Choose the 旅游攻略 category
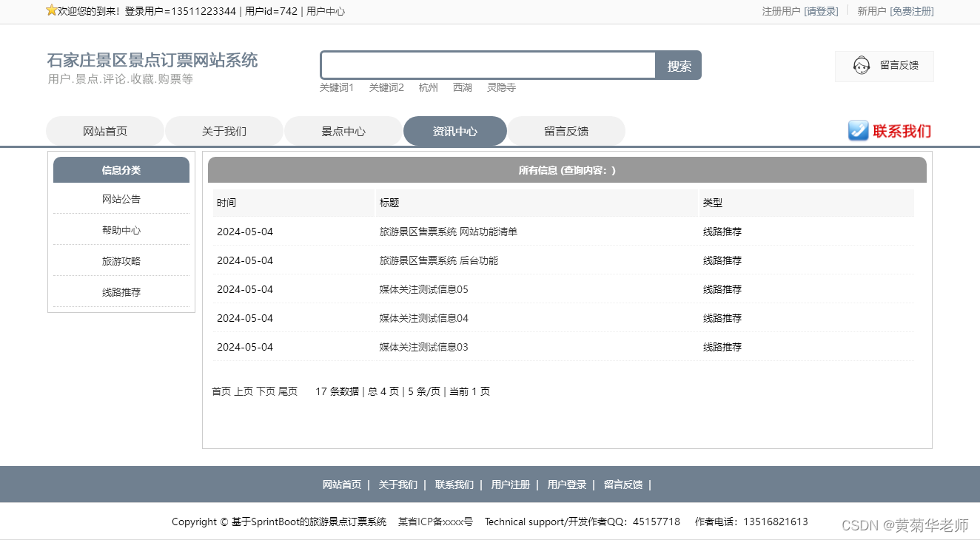Viewport: 980px width, 540px height. click(x=121, y=261)
